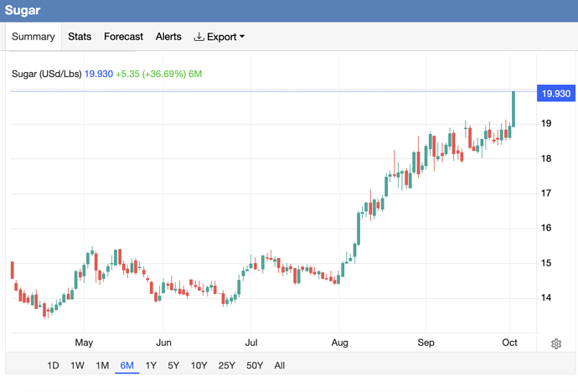
Task: Click the 18 price axis label
Action: (546, 158)
